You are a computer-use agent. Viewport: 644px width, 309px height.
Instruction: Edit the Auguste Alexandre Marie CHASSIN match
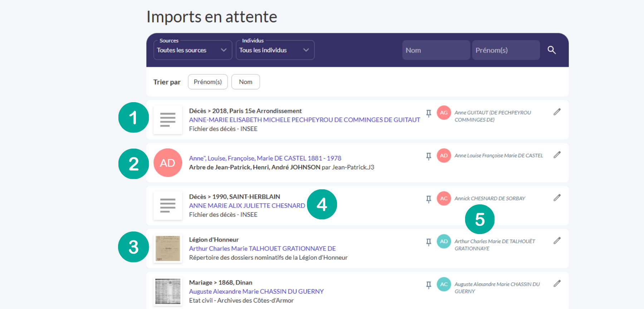point(557,284)
